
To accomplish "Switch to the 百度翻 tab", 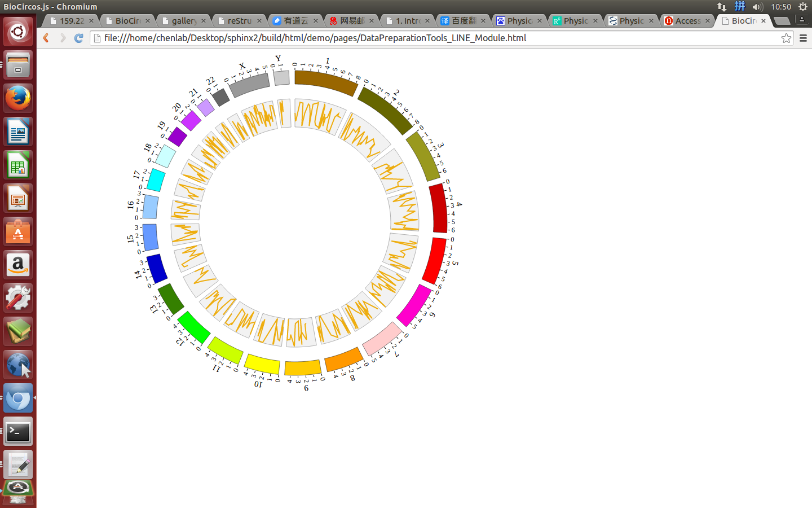I will pyautogui.click(x=464, y=21).
